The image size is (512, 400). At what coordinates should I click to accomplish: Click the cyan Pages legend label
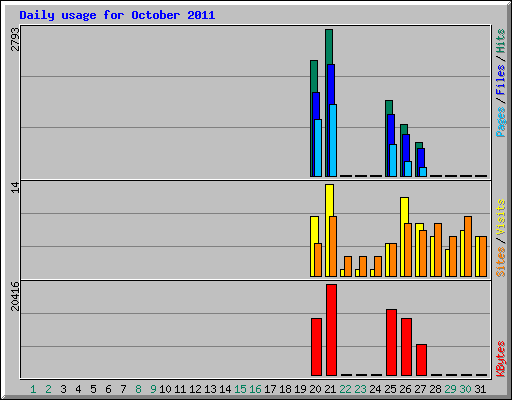(500, 122)
